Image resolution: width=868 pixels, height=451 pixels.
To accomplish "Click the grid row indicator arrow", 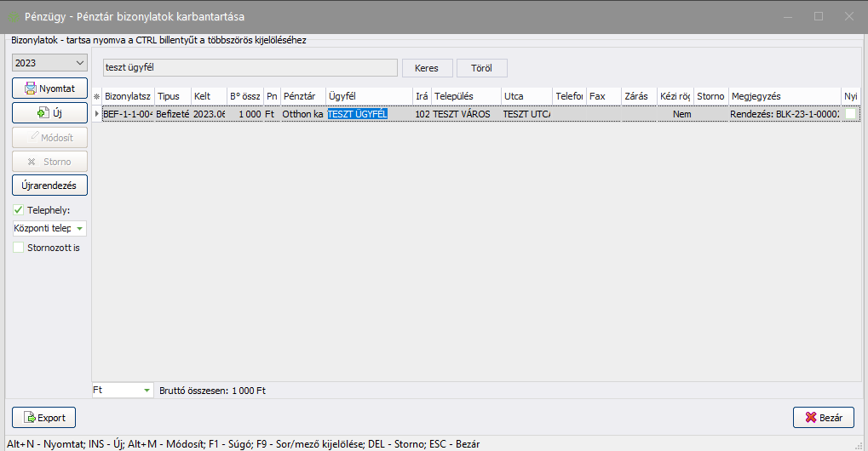I will 96,114.
